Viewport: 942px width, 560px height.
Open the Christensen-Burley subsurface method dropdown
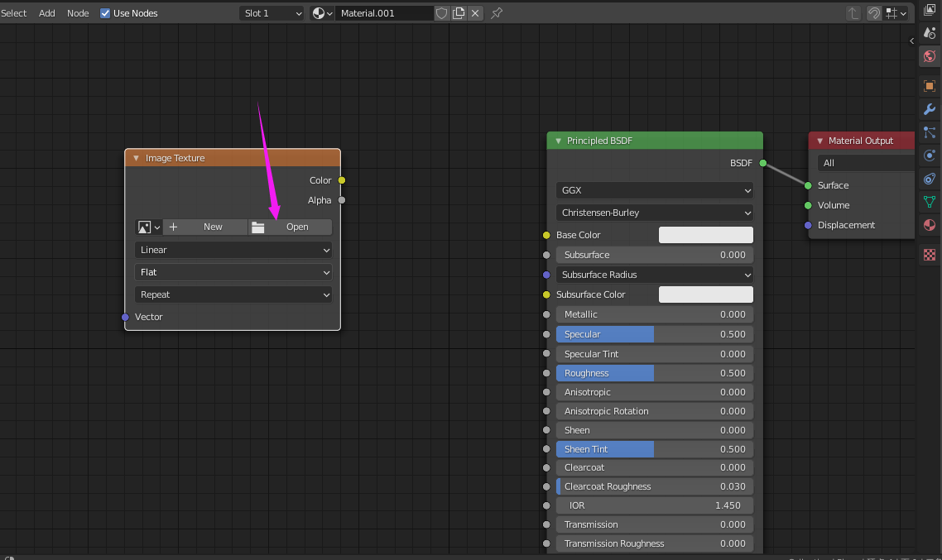click(655, 213)
